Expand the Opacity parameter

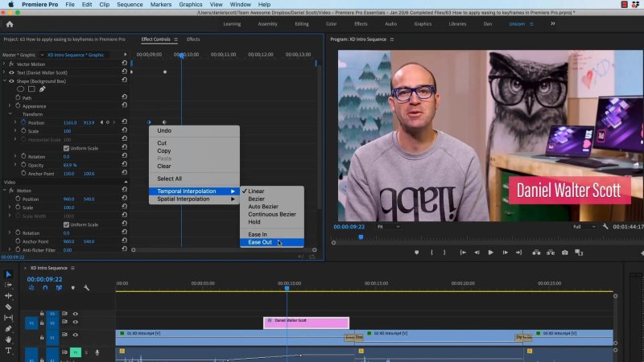pyautogui.click(x=15, y=165)
